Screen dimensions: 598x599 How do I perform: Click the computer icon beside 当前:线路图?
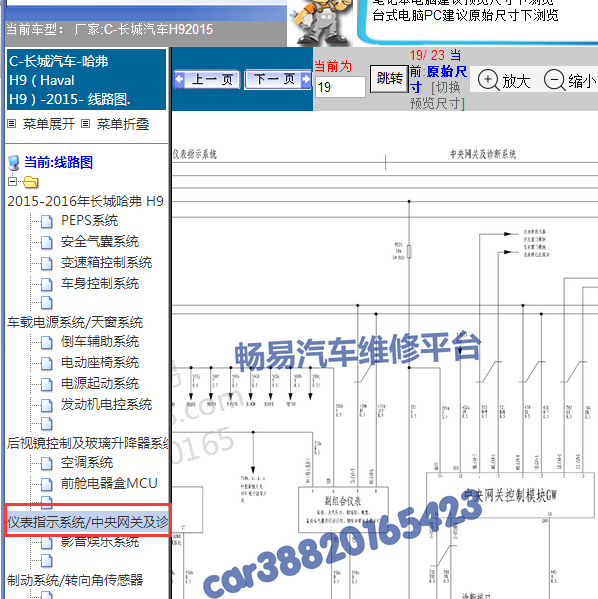pyautogui.click(x=14, y=163)
